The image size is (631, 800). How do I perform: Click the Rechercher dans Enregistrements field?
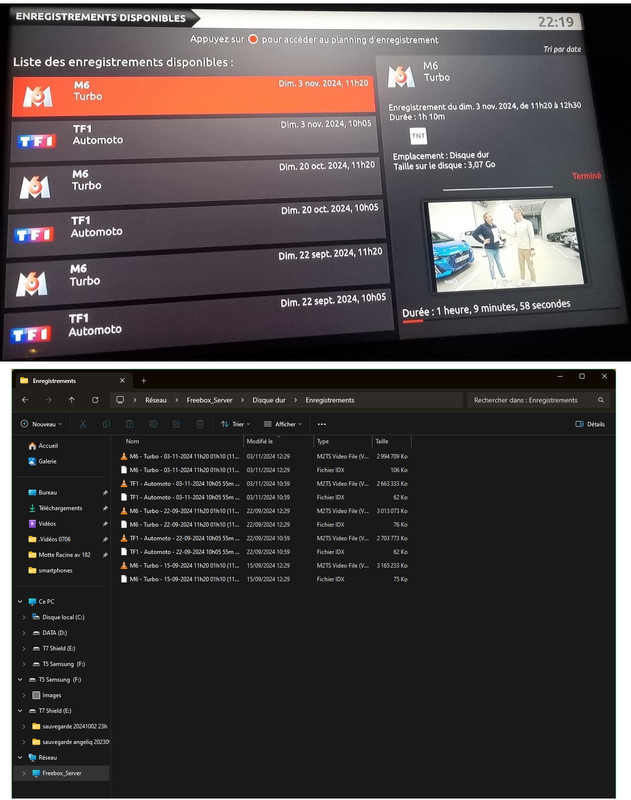538,400
